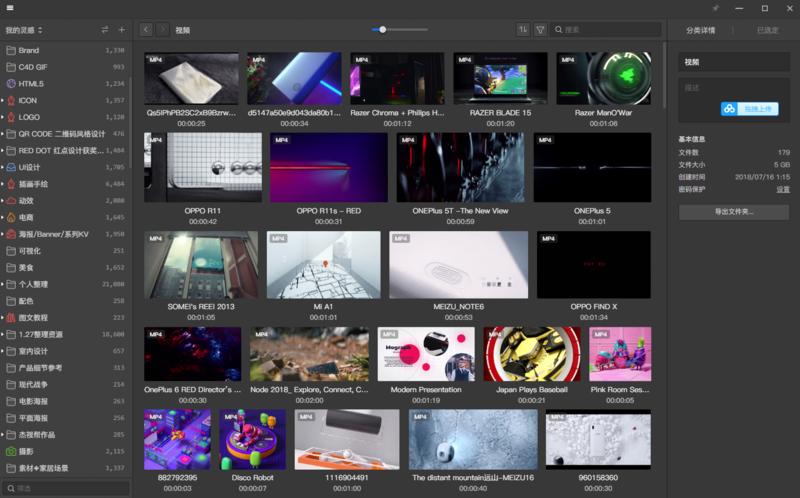Screen dimensions: 800x498
Task: Expand the 室内设计 folder arrow
Action: [3, 351]
